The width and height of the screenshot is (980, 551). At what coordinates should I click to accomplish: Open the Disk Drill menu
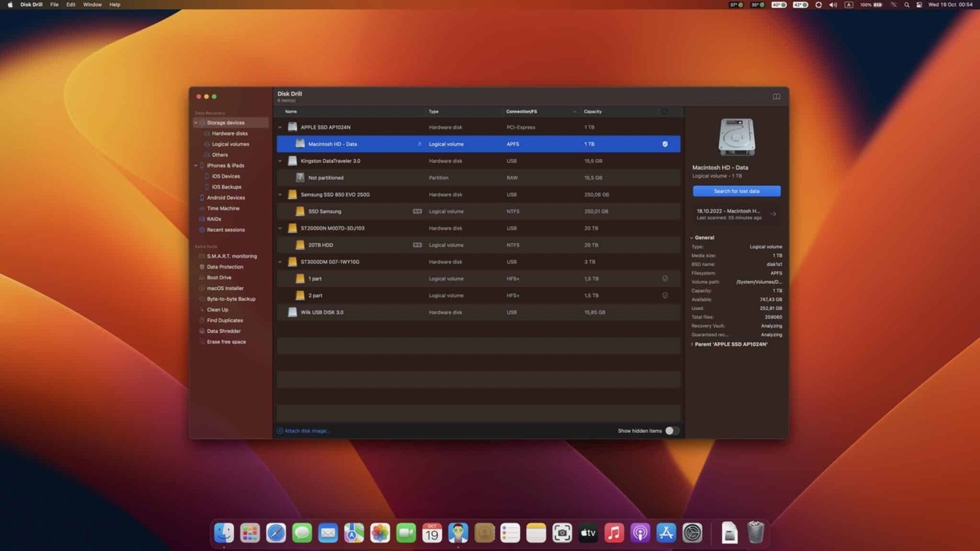coord(31,5)
